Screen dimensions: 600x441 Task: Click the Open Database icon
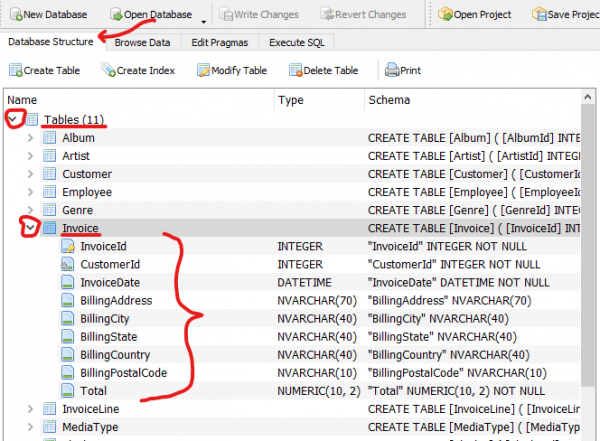pyautogui.click(x=117, y=15)
